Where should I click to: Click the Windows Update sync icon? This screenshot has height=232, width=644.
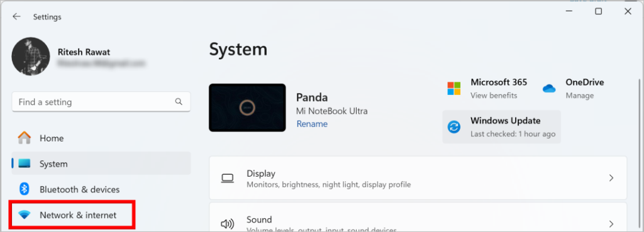pos(454,127)
